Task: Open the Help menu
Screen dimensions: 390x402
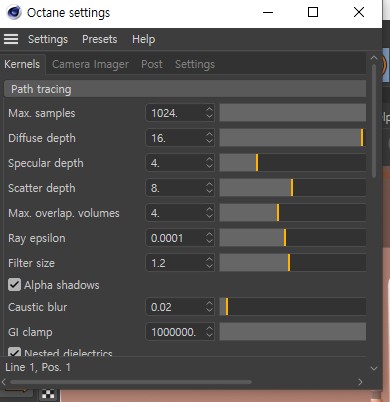Action: (143, 39)
